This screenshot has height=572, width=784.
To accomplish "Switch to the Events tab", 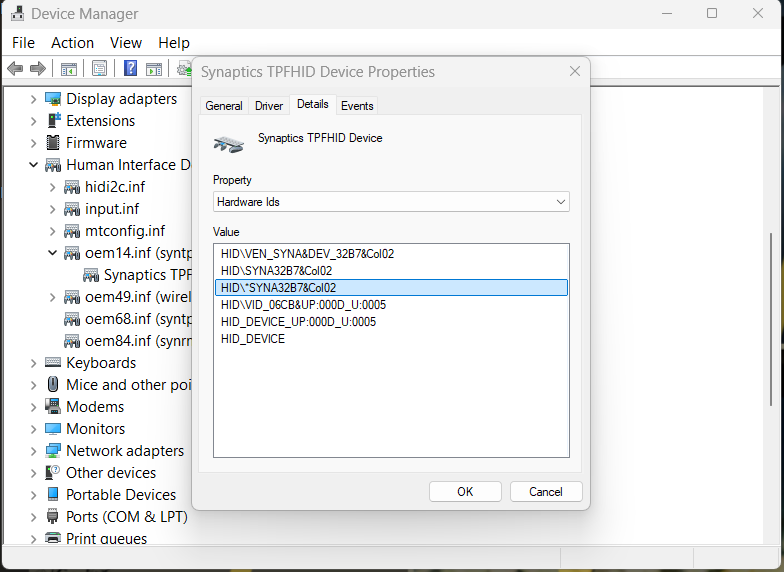I will pyautogui.click(x=357, y=106).
